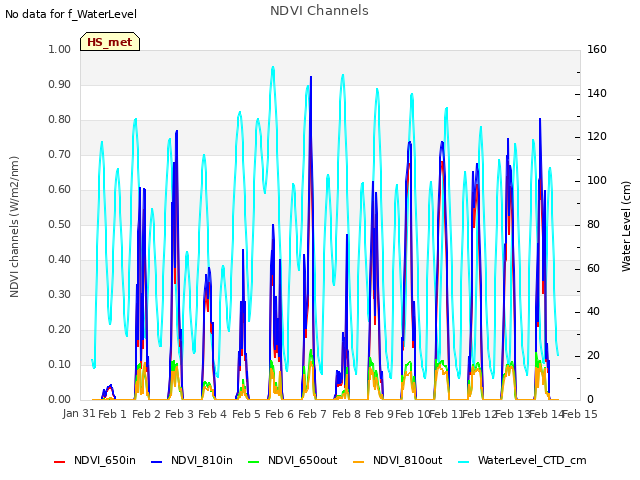The image size is (640, 480).
Task: Click the 40 right axis label
Action: 593,312
